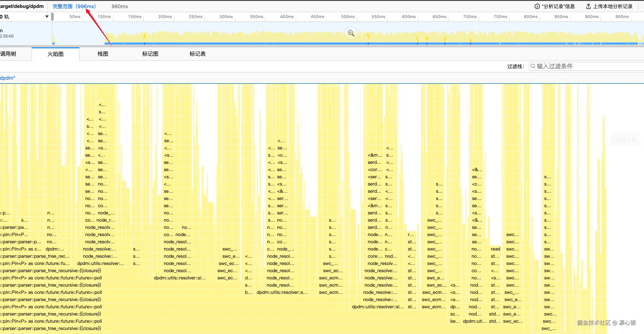
Task: Switch to the 标记图 tab
Action: pos(150,54)
